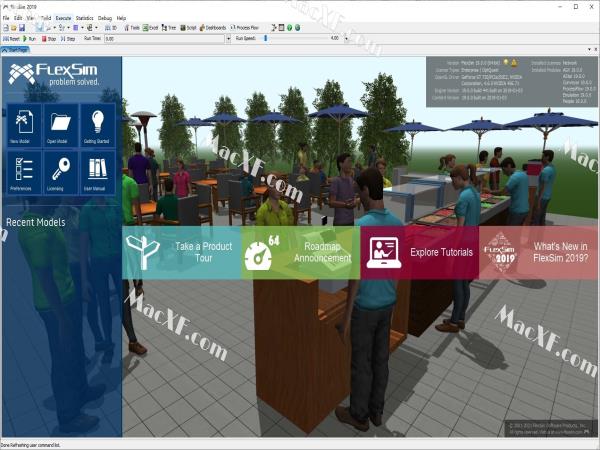
Task: Click the Explore Tutorials banner
Action: [x=419, y=253]
